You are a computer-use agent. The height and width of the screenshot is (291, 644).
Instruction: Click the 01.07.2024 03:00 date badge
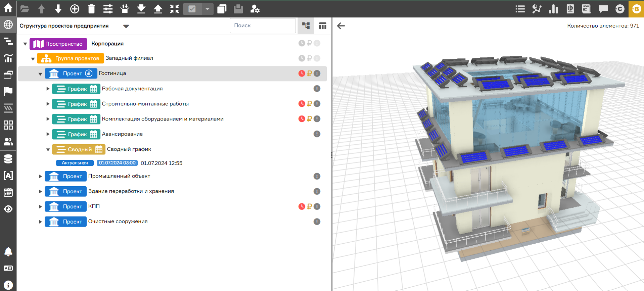click(117, 163)
